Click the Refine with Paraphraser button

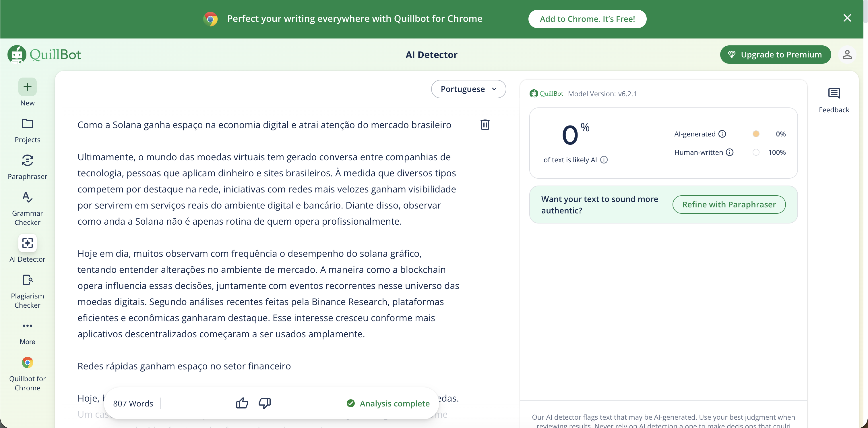point(729,205)
